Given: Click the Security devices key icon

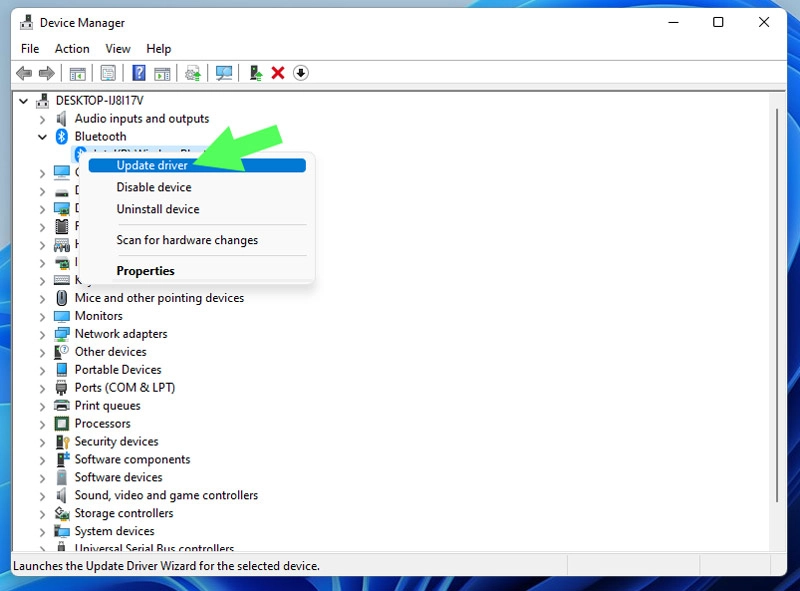Looking at the screenshot, I should (62, 441).
